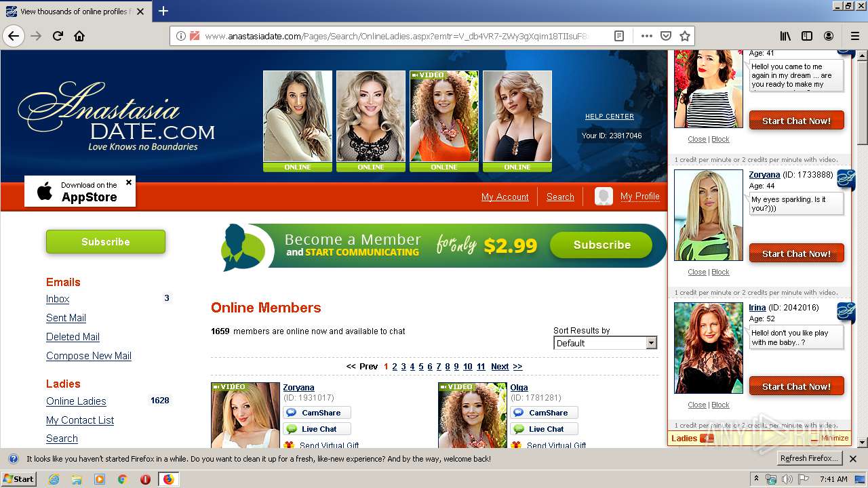Viewport: 868px width, 488px height.
Task: Open Sent Mail
Action: point(66,318)
